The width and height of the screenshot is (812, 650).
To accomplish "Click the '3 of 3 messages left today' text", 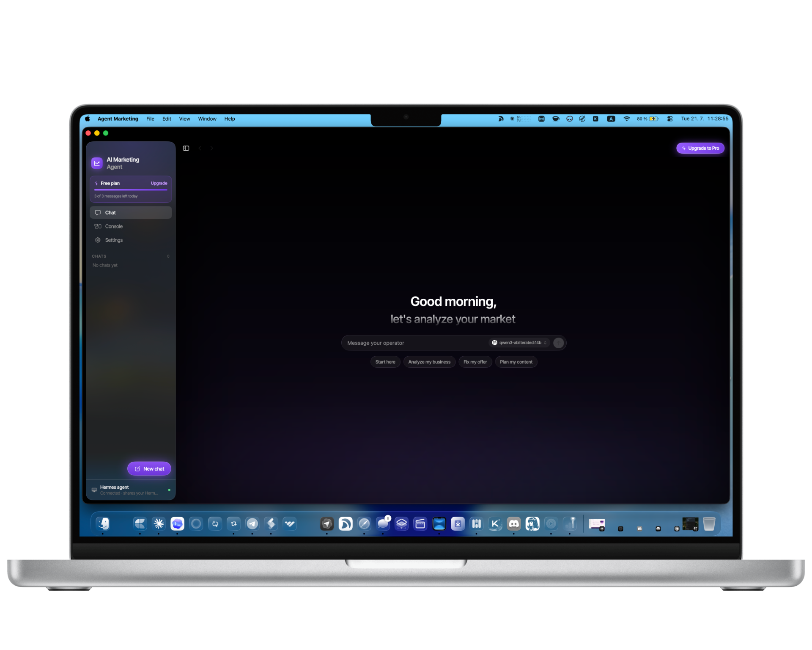I will pos(116,196).
